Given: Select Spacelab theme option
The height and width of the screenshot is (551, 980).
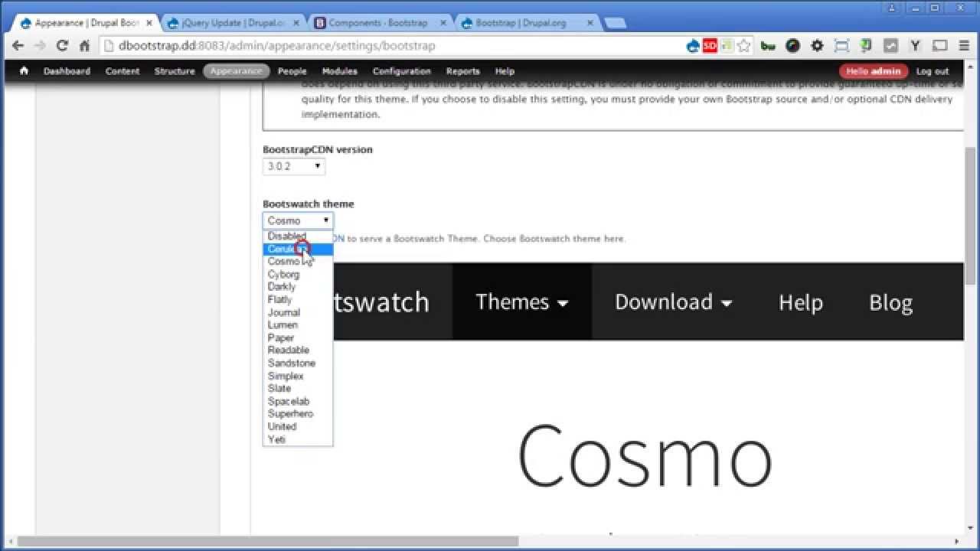Looking at the screenshot, I should [298, 401].
